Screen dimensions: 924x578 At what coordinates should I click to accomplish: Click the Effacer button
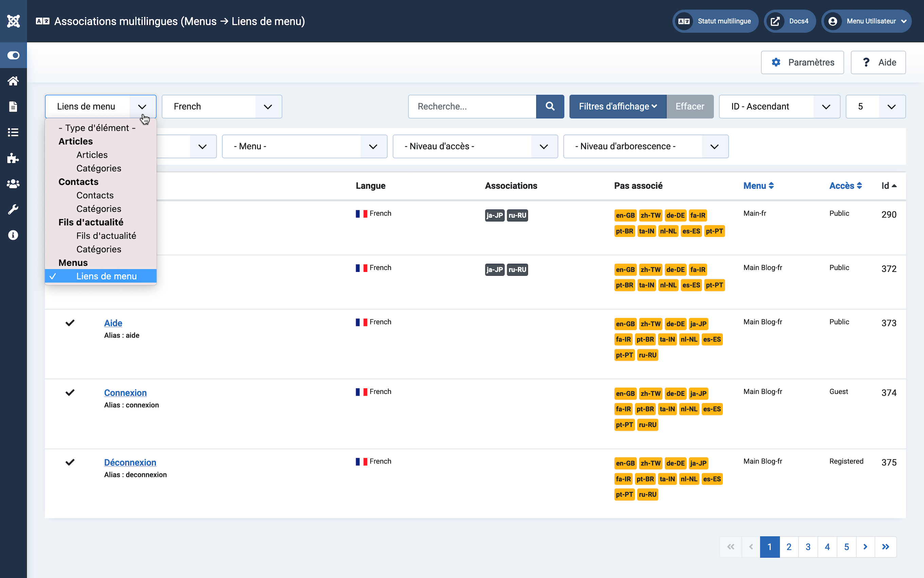690,106
